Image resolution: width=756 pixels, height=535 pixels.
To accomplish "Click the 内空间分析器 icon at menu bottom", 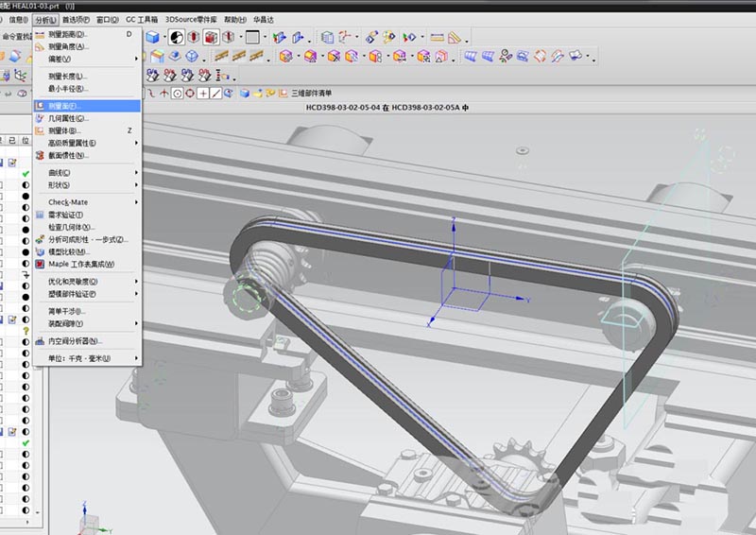I will (x=40, y=340).
